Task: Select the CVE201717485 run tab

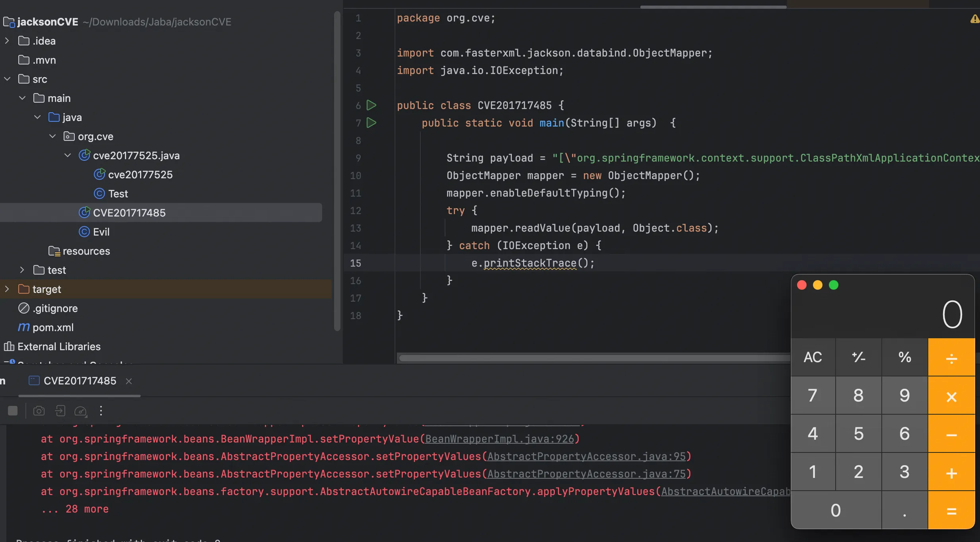Action: point(80,381)
